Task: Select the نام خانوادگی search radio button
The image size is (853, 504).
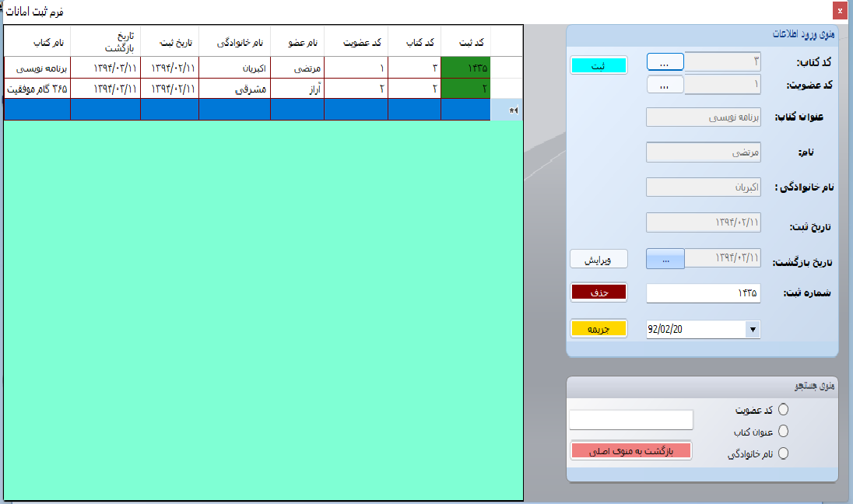Action: point(783,453)
